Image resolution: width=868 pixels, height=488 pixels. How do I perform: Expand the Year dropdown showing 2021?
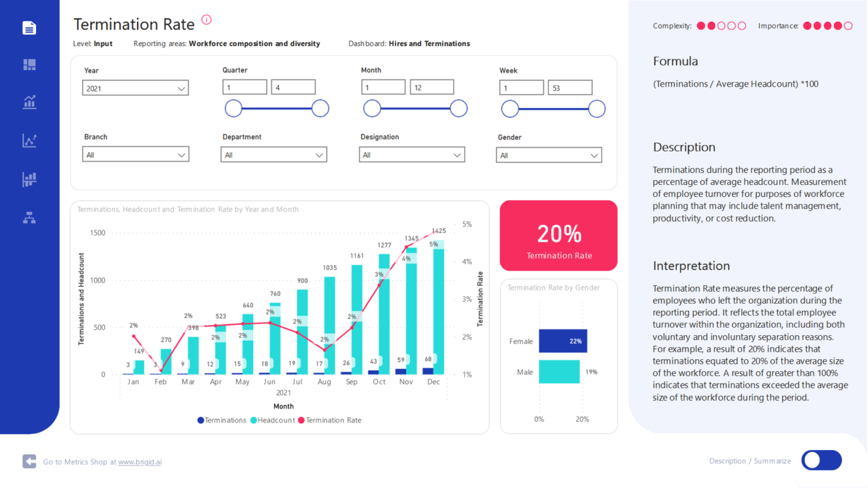click(136, 88)
